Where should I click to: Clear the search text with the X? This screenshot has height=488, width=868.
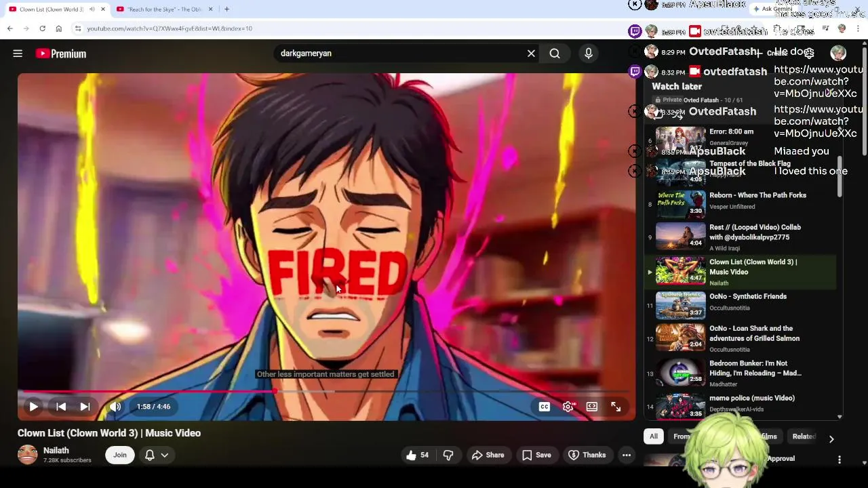coord(531,54)
